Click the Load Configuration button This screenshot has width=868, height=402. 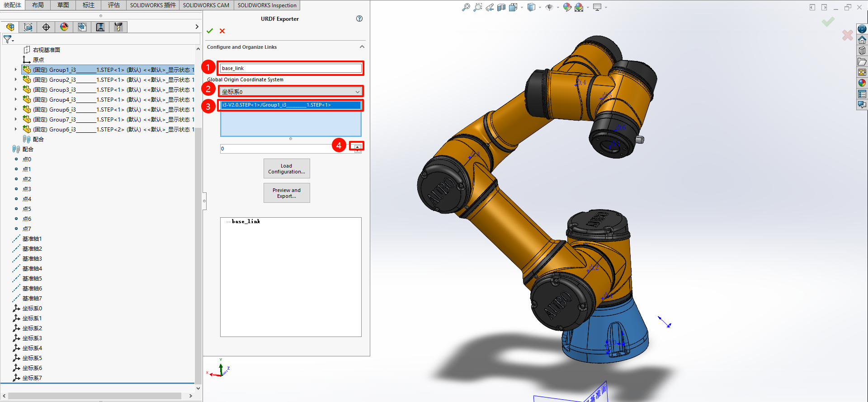tap(287, 168)
